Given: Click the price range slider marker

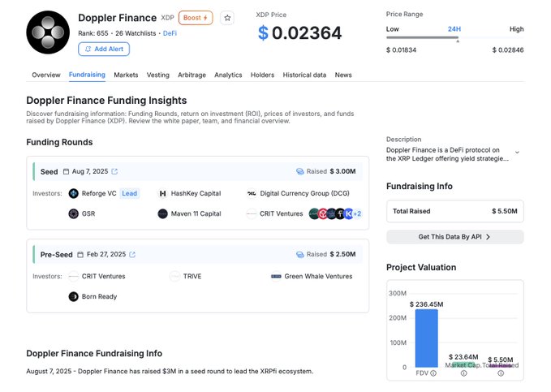Looking at the screenshot, I should pyautogui.click(x=458, y=41).
